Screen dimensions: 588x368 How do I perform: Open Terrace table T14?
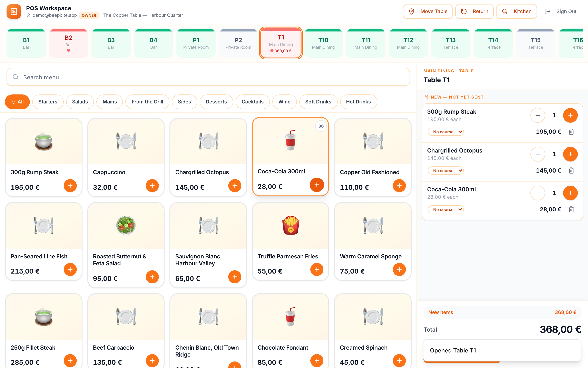click(493, 43)
